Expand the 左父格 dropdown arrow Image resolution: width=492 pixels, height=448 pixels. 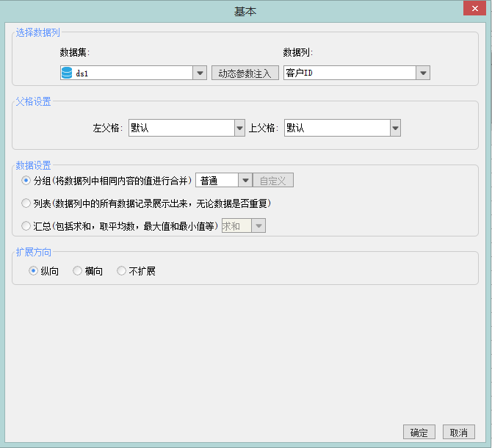pyautogui.click(x=239, y=128)
